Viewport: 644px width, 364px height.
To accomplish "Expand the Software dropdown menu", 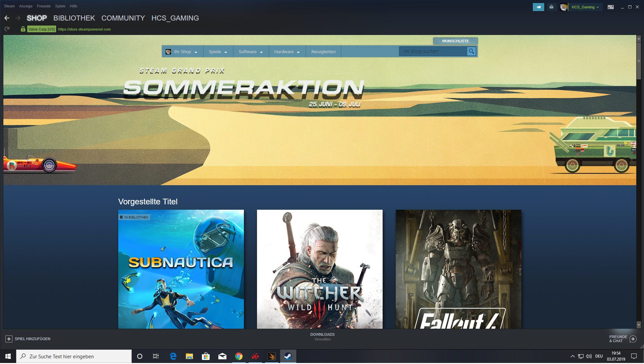I will click(251, 52).
